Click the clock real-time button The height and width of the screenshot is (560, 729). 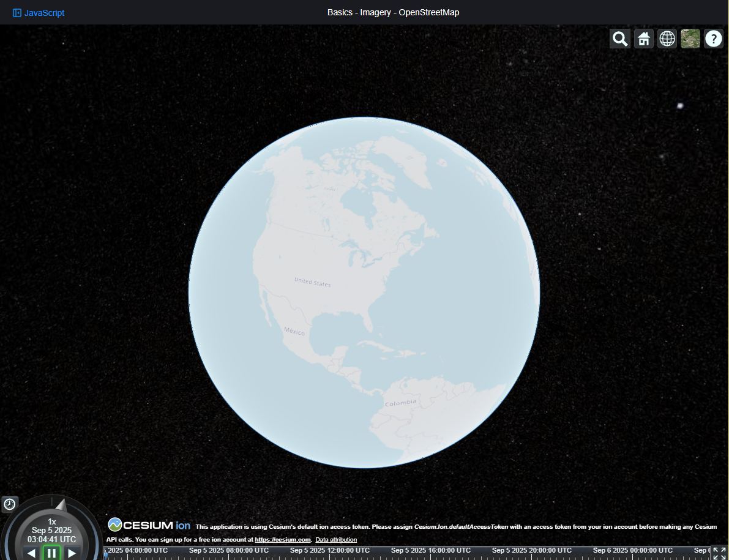pyautogui.click(x=10, y=504)
